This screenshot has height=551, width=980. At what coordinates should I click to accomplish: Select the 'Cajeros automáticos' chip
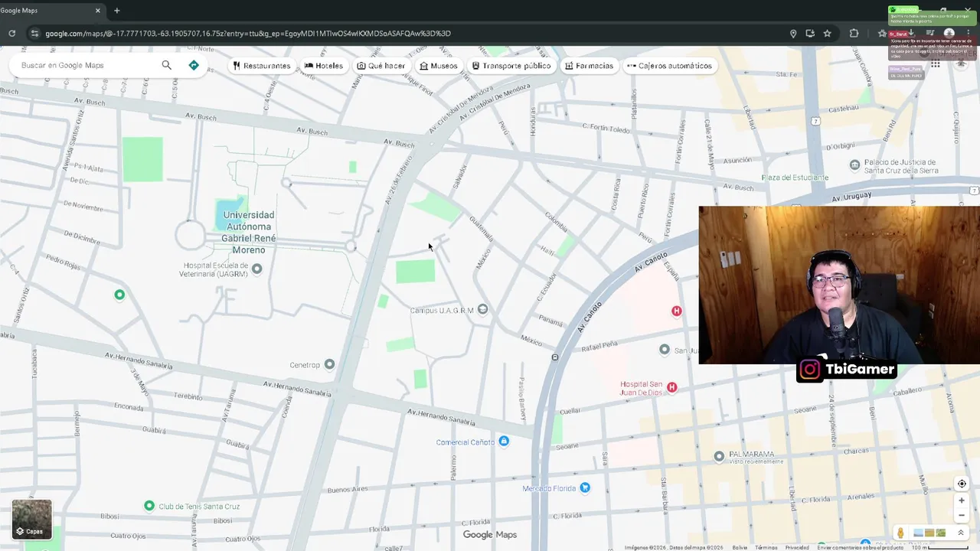click(669, 66)
